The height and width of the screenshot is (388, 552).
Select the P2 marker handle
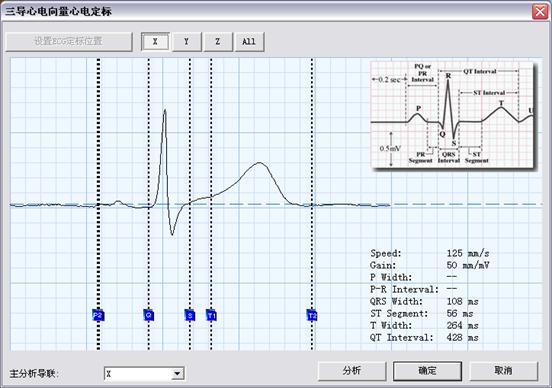(x=98, y=315)
